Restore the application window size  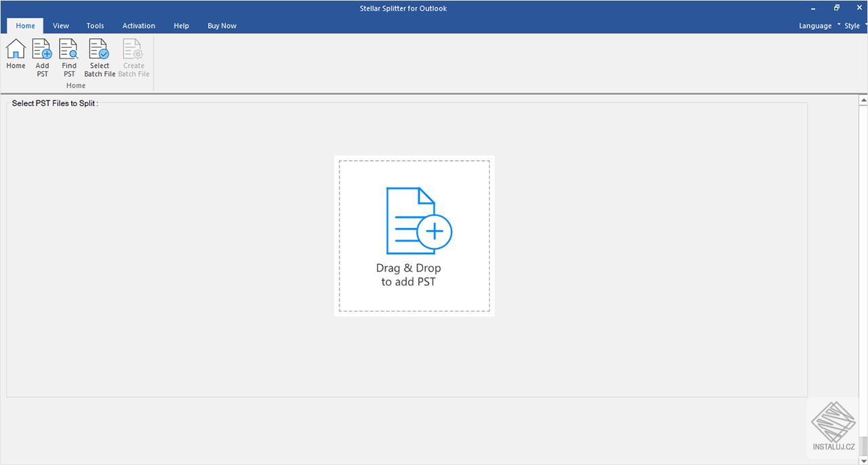[837, 7]
